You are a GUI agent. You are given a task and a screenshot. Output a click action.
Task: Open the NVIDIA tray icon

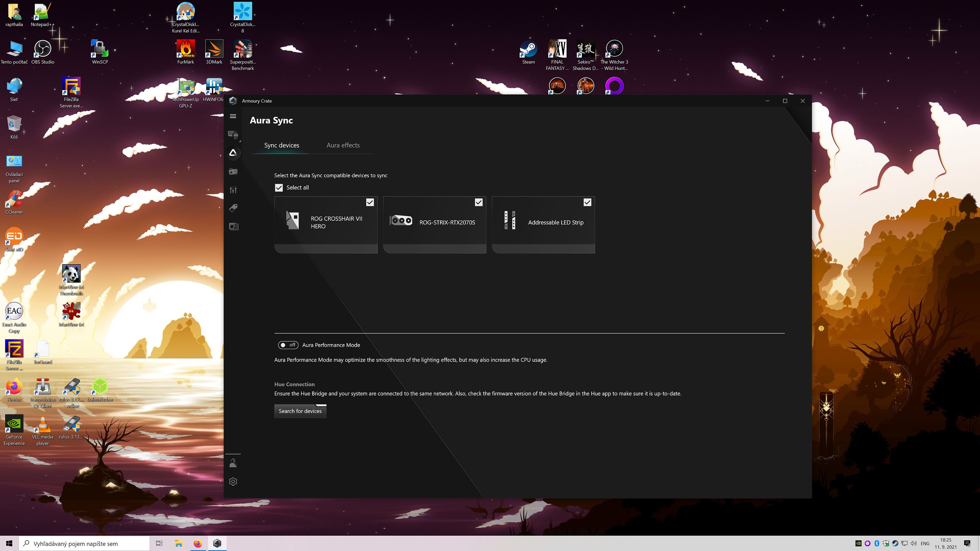858,543
